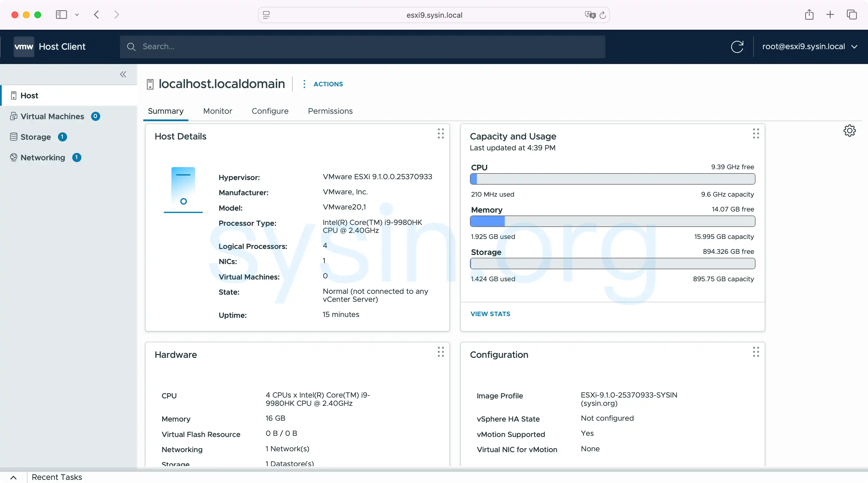Click the Image Profile value ESXi-9.1.0-25370933-SYSIN
Screen dimensions: 868x483
pos(629,399)
